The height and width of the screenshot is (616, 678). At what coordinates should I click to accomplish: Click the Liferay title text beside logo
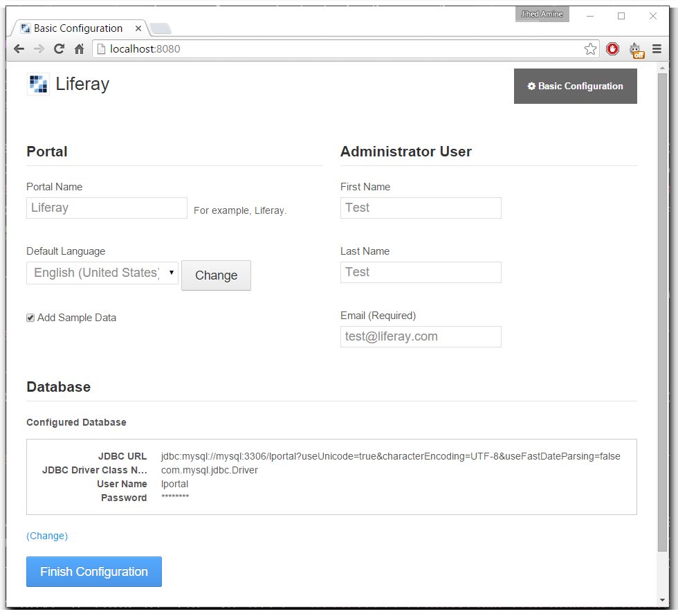tap(82, 84)
